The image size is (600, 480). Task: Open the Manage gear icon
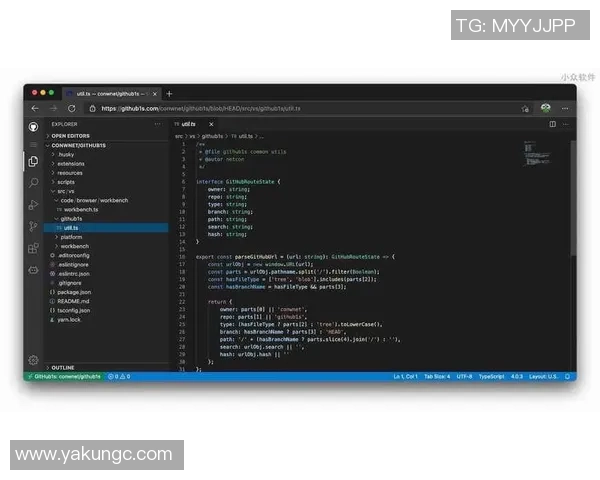click(33, 359)
